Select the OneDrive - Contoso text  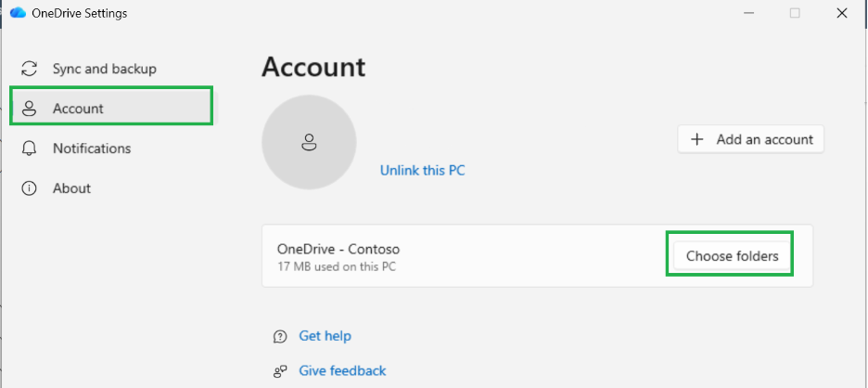(338, 249)
